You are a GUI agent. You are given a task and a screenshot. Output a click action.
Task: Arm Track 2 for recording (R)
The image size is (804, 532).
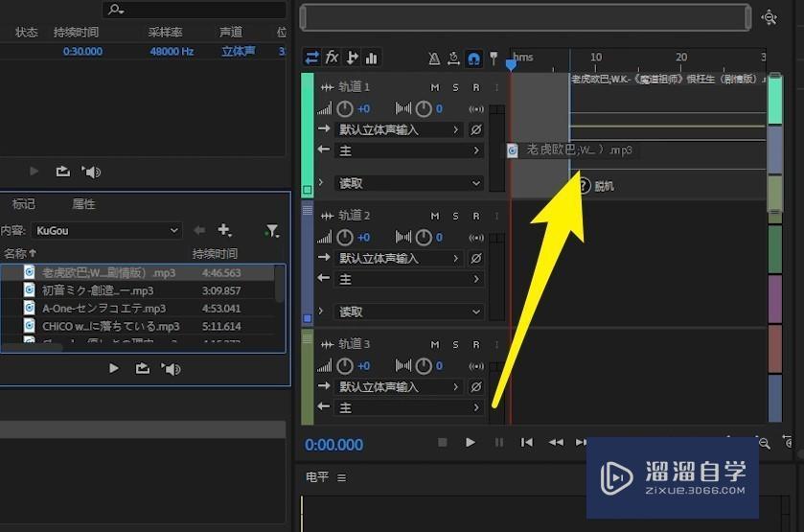point(476,216)
